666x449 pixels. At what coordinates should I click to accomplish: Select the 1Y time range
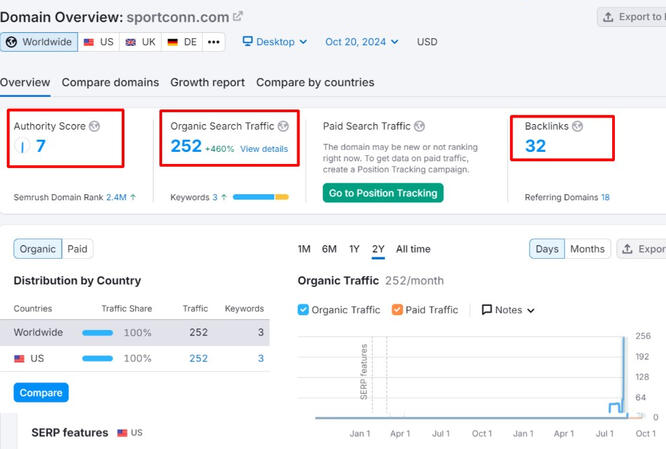355,249
